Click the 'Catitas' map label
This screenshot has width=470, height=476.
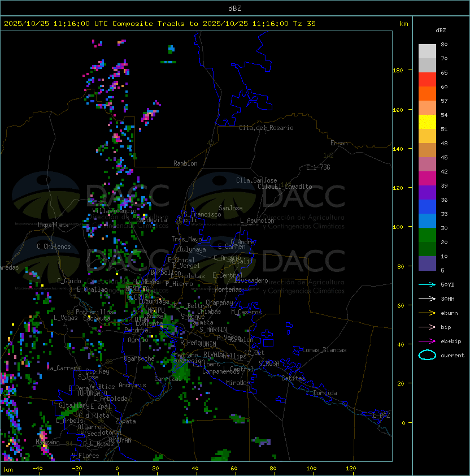point(293,378)
